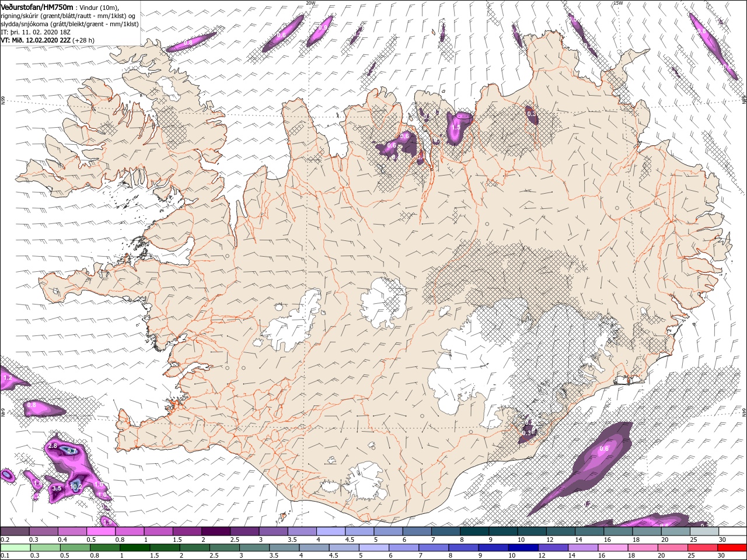Click the 'rigning/skúrir' legend description line
Viewport: 747px width, 560px height.
pyautogui.click(x=68, y=16)
